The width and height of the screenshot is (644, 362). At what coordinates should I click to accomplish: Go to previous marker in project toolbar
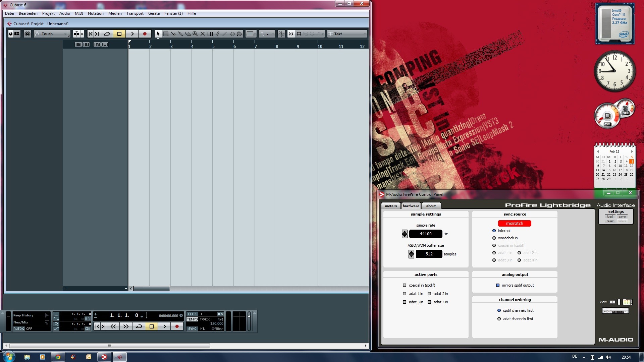[91, 34]
